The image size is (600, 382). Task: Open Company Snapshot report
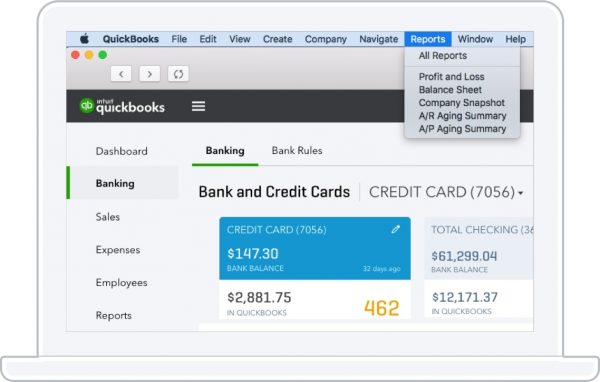(x=461, y=103)
